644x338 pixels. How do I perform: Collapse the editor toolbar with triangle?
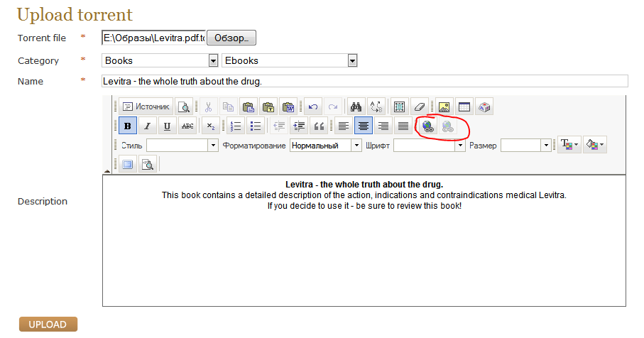coord(107,170)
